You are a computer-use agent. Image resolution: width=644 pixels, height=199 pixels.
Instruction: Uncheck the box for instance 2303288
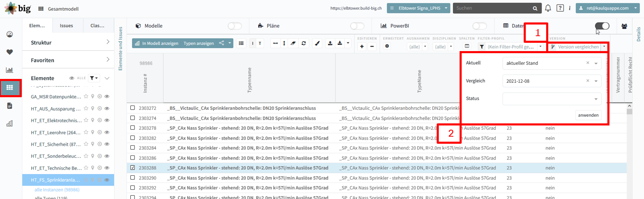tap(132, 167)
